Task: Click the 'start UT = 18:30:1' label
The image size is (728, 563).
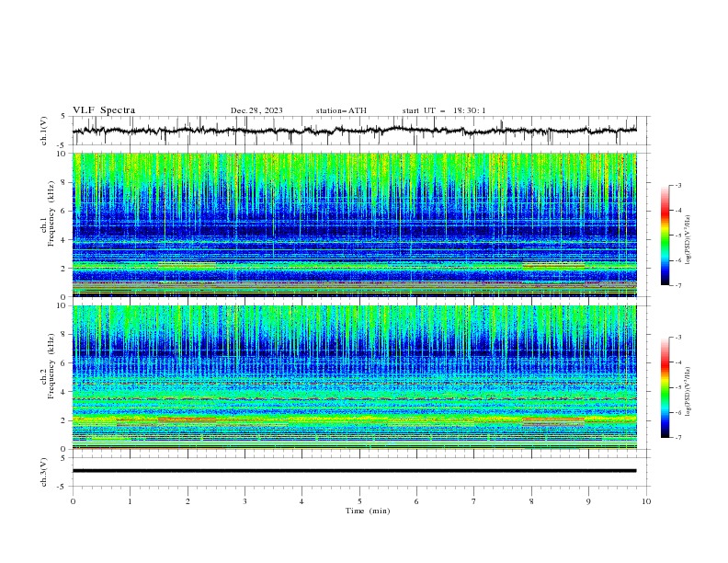Action: coord(444,110)
